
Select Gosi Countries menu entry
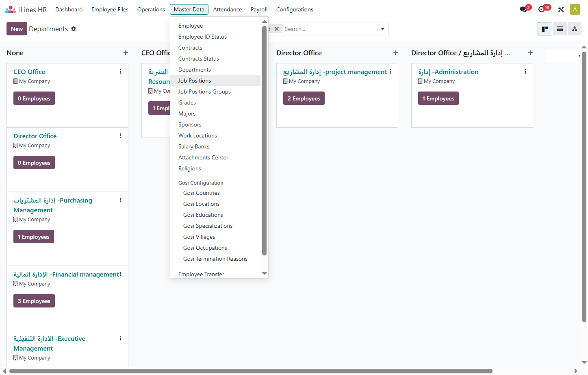click(x=215, y=193)
